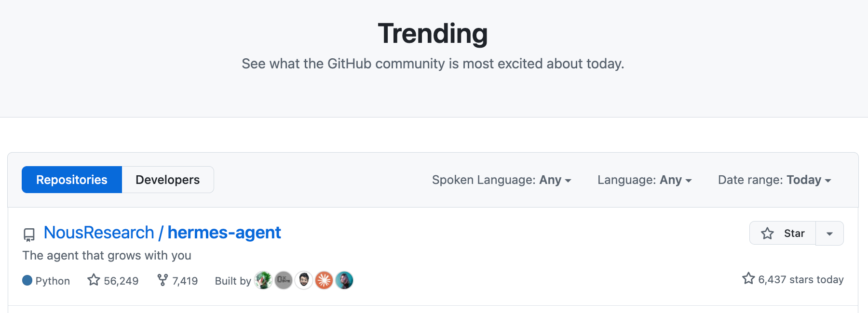Screen dimensions: 868x313
Task: Open the gray 0x BYTE contributor avatar
Action: click(284, 280)
